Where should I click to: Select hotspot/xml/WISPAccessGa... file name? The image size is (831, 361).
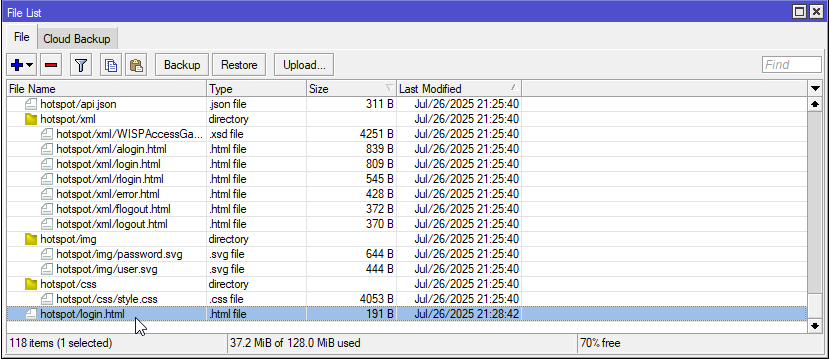point(130,134)
